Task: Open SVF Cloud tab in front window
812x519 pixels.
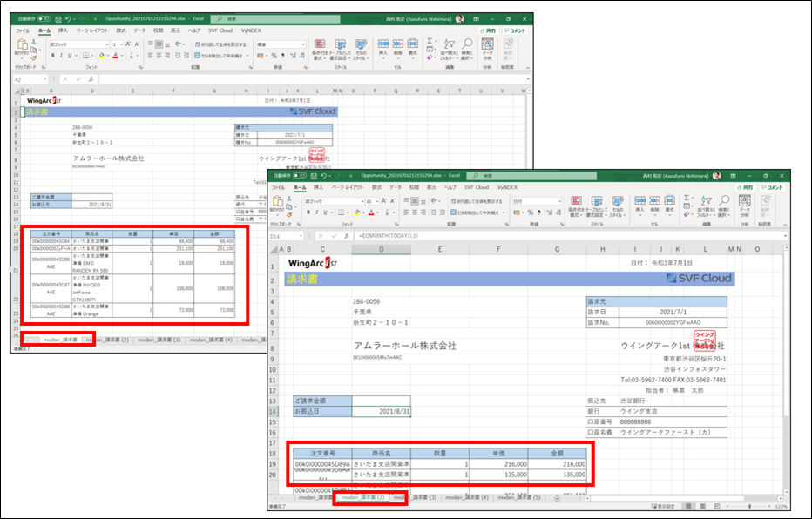Action: pyautogui.click(x=476, y=187)
